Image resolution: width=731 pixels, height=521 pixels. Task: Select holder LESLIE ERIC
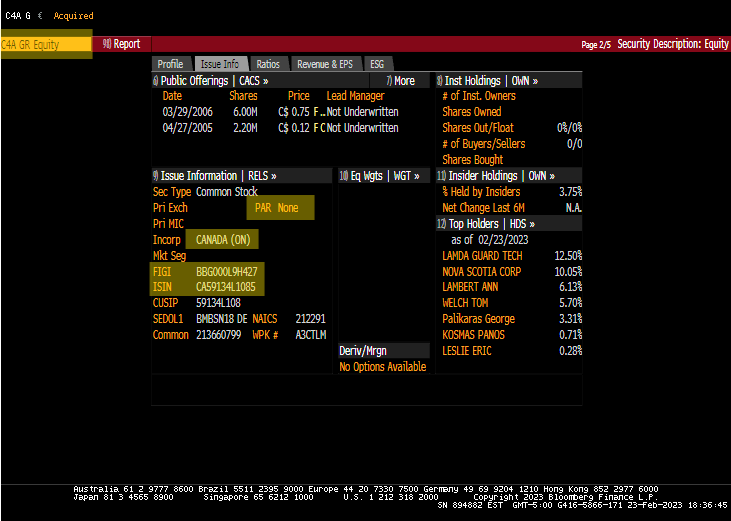pos(467,350)
